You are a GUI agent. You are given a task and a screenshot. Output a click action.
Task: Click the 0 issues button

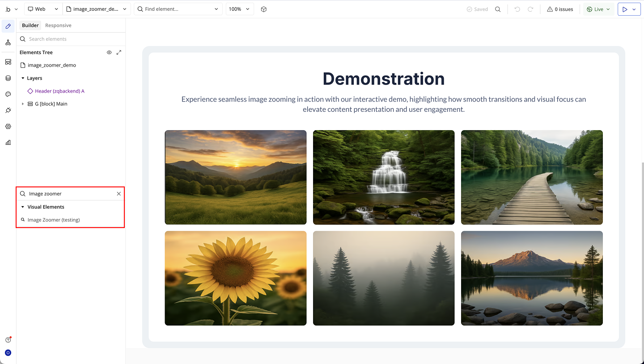560,9
